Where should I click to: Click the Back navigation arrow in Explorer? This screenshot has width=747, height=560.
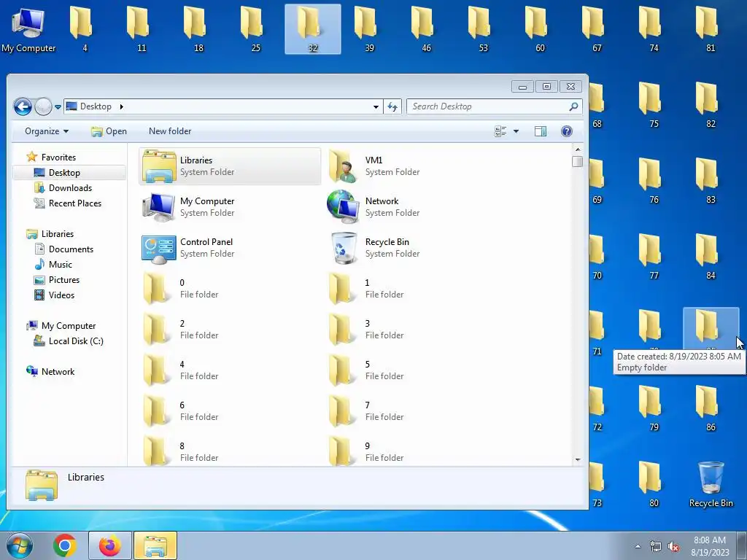point(23,106)
